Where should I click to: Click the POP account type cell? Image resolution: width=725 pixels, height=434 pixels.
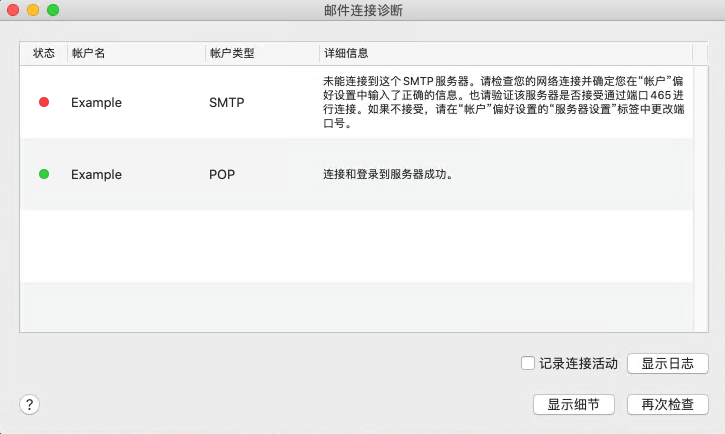click(x=221, y=174)
